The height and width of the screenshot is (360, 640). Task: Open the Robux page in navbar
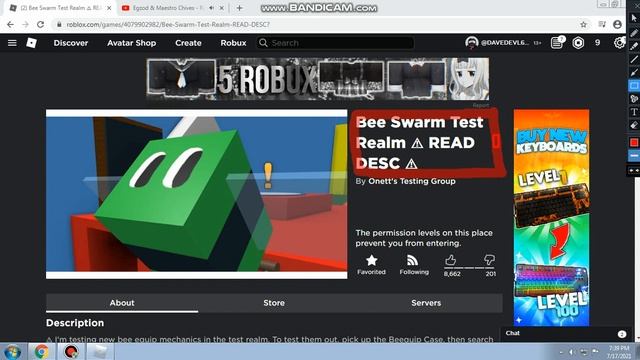click(233, 43)
